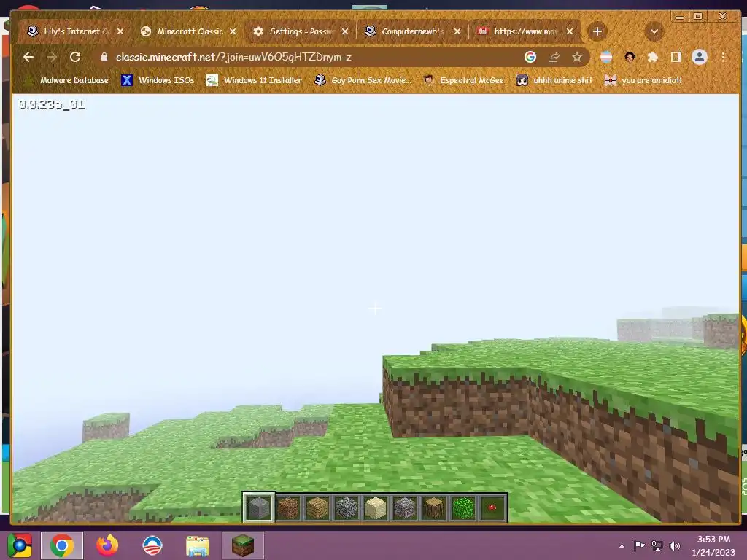Image resolution: width=747 pixels, height=560 pixels.
Task: Open the volume speaker tray icon
Action: pyautogui.click(x=675, y=545)
